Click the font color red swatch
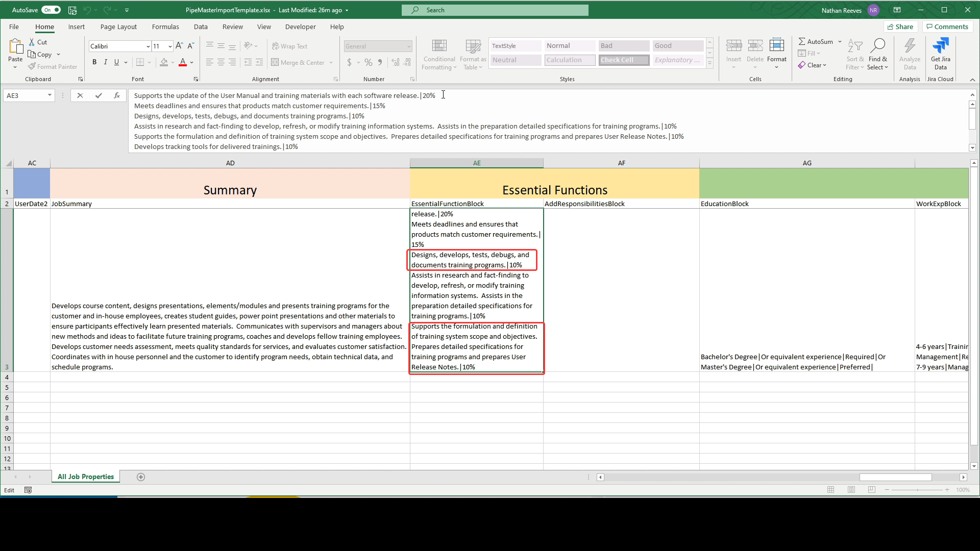Image resolution: width=980 pixels, height=551 pixels. click(x=183, y=63)
